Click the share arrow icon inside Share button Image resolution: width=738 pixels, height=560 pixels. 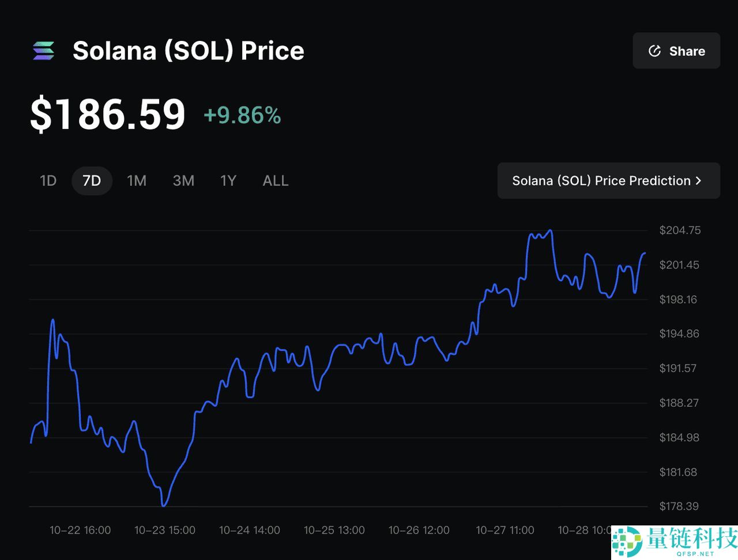tap(654, 51)
